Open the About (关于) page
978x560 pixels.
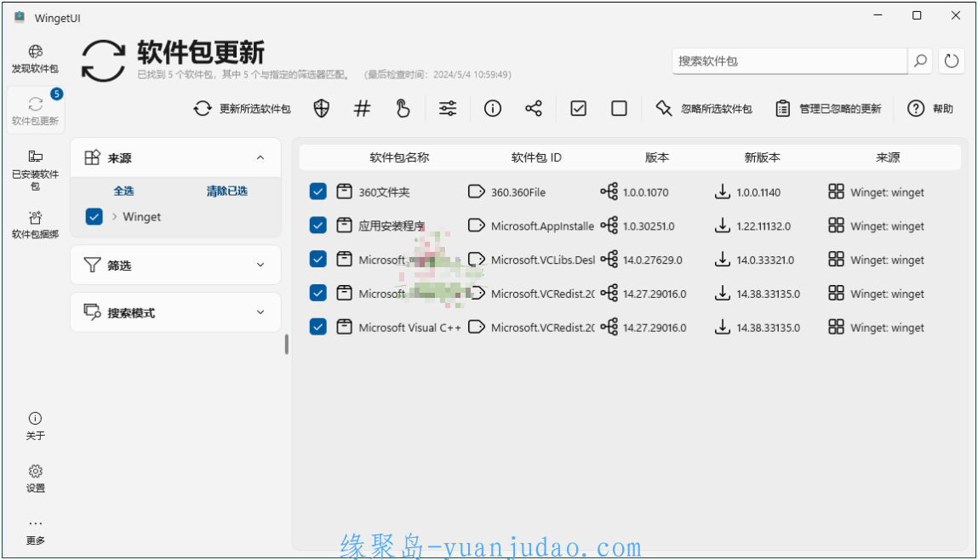click(x=35, y=426)
